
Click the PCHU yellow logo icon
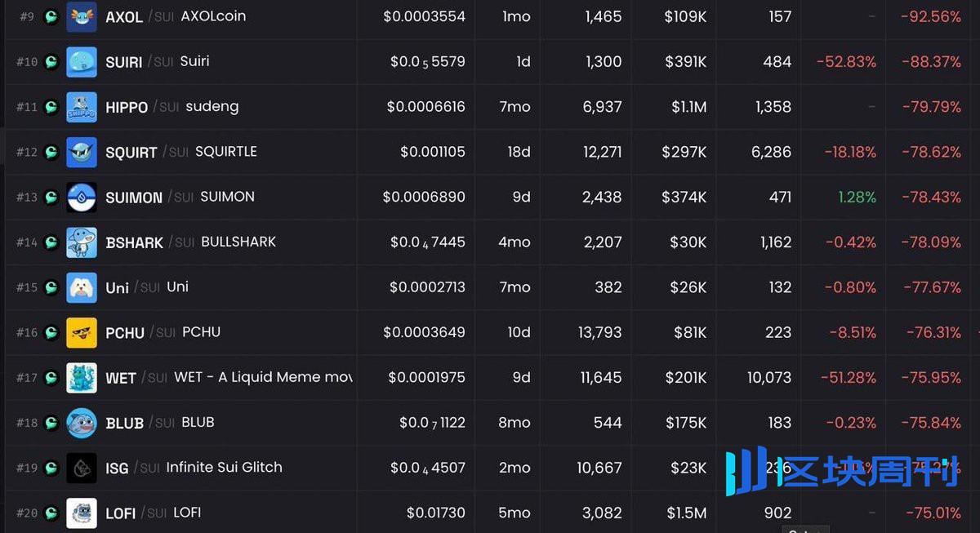pyautogui.click(x=82, y=333)
